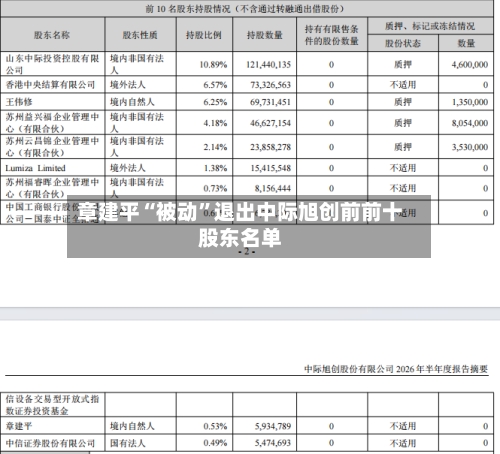Click shareholder '中信证券股份有限公司'

point(50,443)
